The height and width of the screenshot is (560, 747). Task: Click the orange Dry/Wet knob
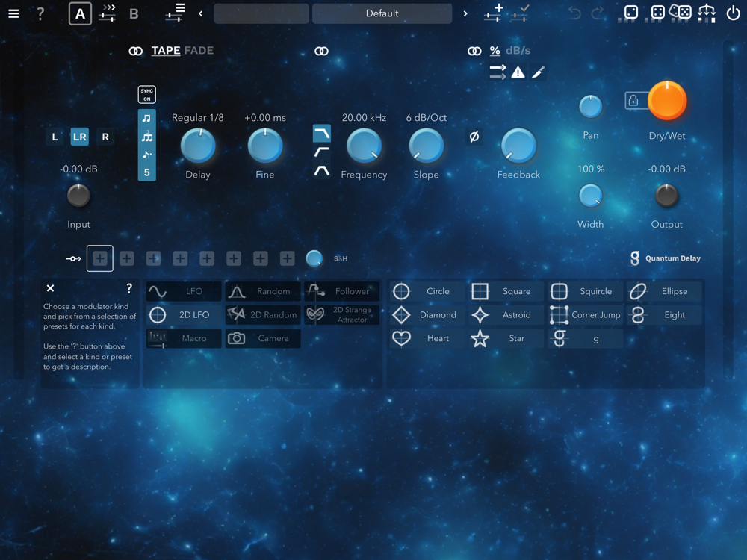667,101
